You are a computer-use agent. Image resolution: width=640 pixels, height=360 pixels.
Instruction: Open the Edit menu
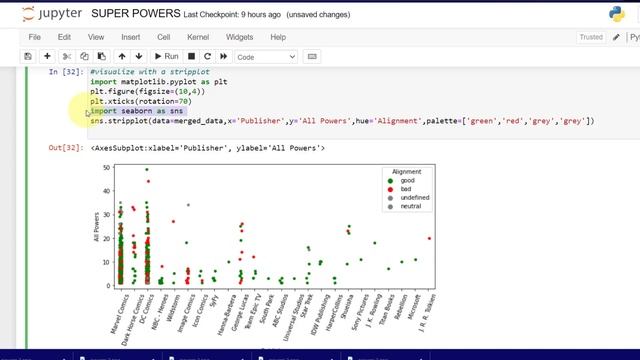coord(64,37)
